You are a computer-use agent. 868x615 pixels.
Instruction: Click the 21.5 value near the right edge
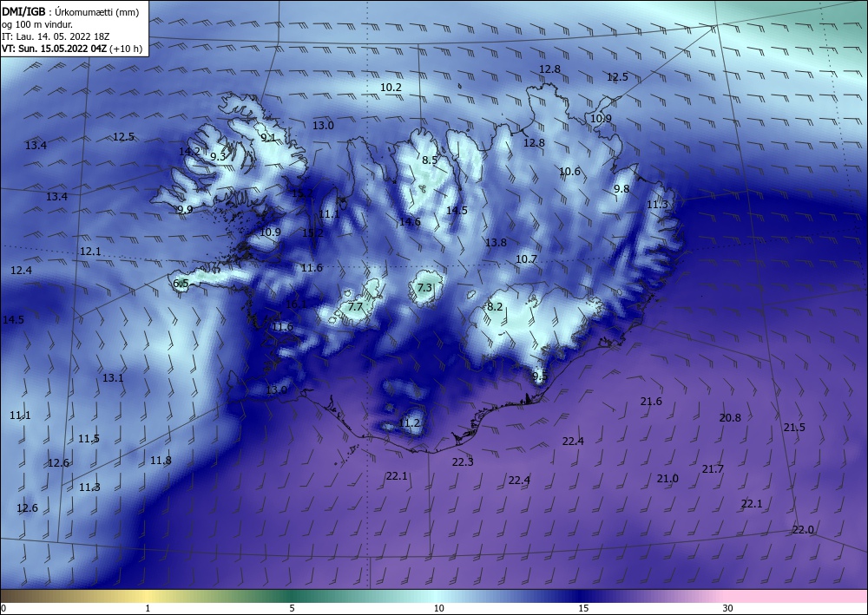(794, 428)
